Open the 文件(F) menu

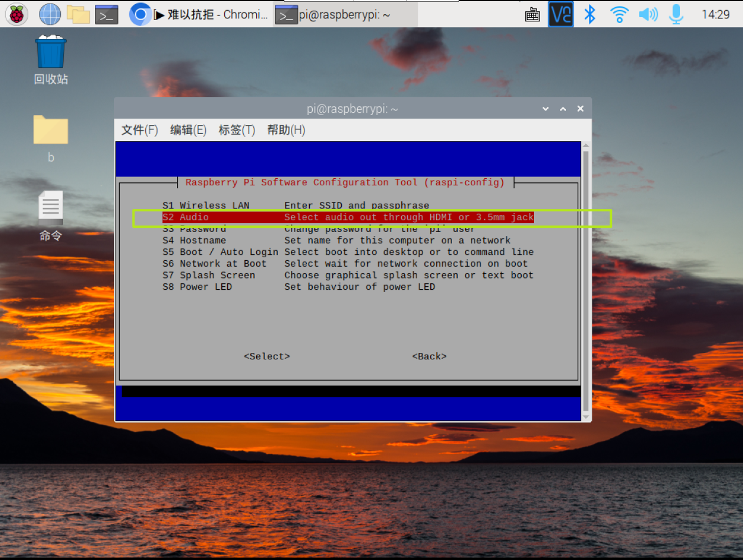click(140, 130)
